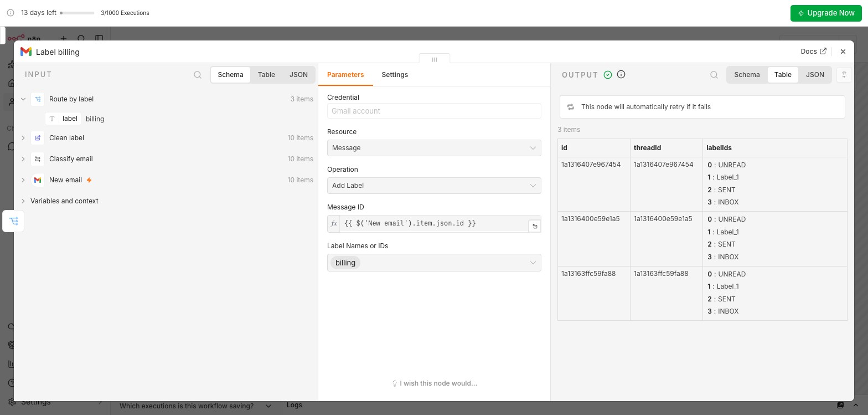Screen dimensions: 868x415
Task: Open the Resource dropdown showing Message
Action: tap(434, 148)
